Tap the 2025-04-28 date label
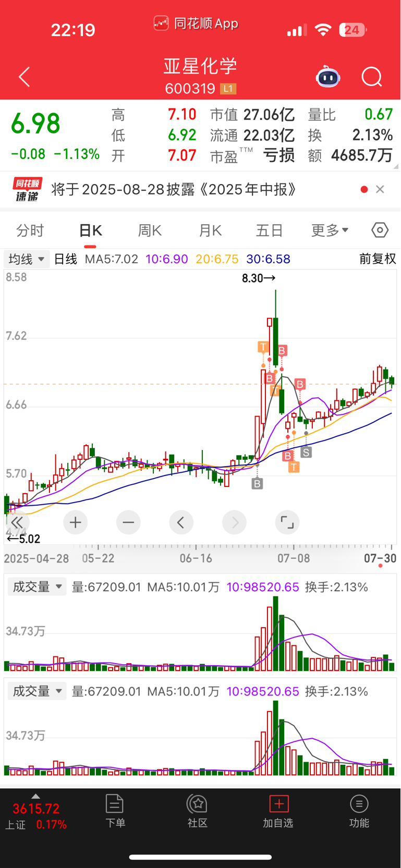This screenshot has height=868, width=401. 37,558
